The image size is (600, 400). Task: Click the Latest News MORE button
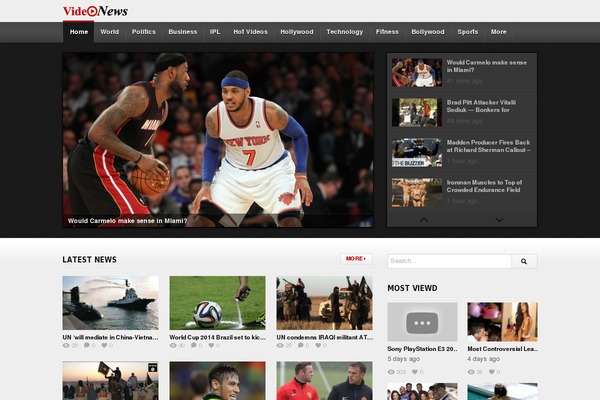356,259
